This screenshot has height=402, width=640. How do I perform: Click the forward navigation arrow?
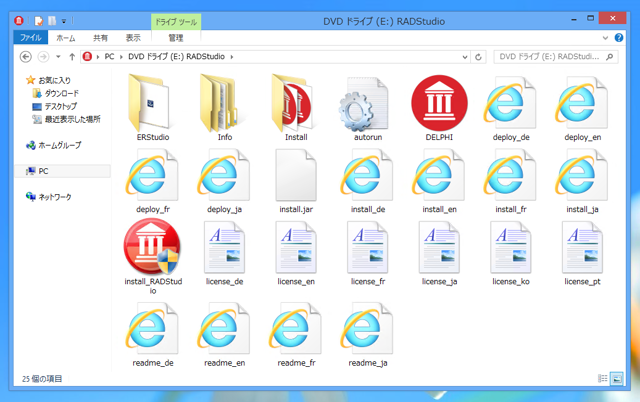tap(43, 57)
